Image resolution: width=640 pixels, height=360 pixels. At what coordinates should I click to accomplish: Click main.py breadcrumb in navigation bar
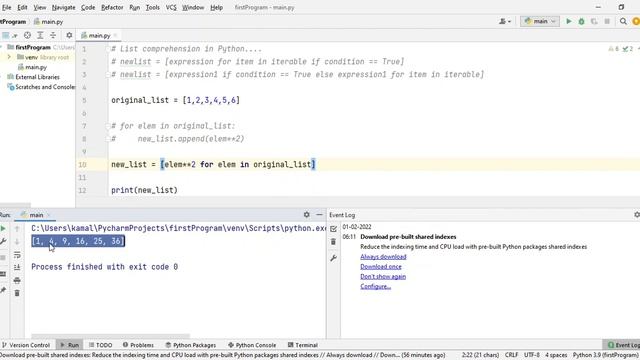49,22
